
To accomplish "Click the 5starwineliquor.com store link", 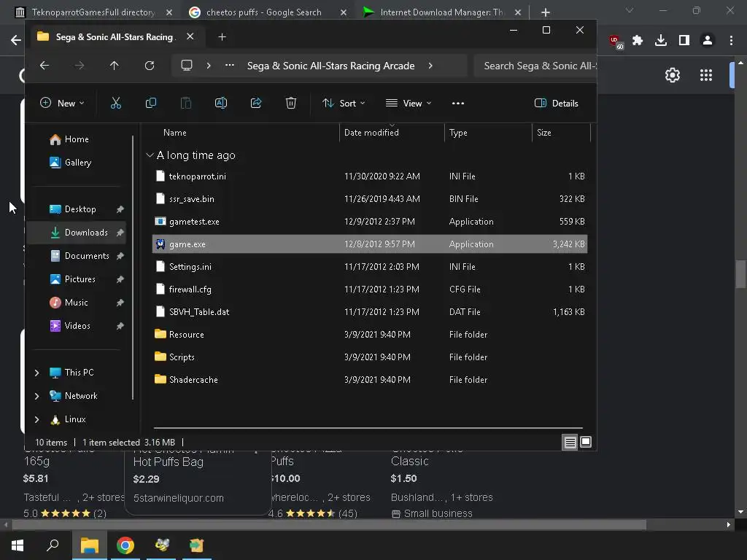I will tap(178, 498).
